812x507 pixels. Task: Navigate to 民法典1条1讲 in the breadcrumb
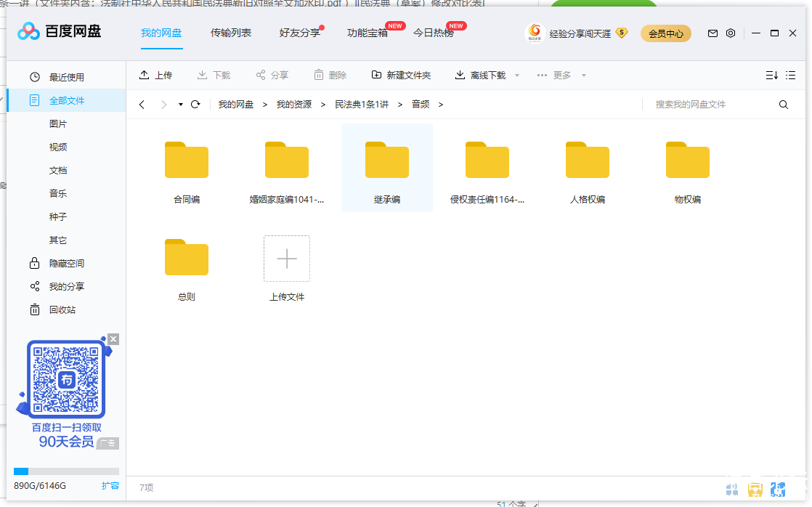click(x=362, y=105)
